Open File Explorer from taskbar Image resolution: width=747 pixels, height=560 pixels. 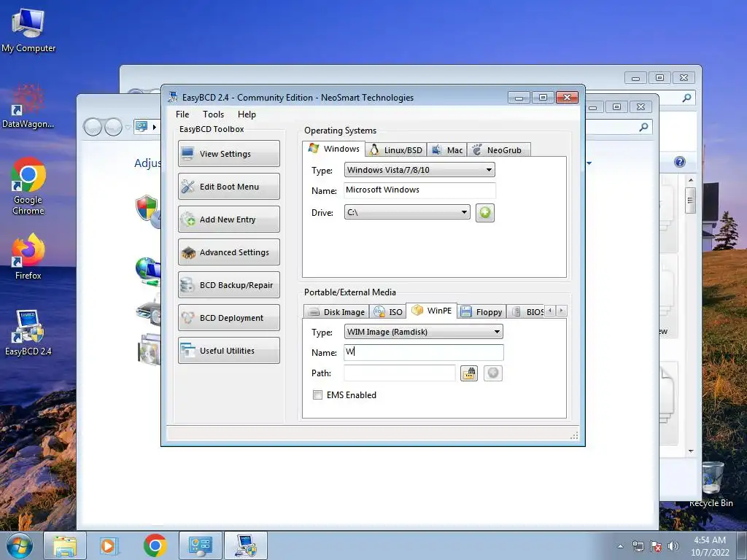coord(65,545)
